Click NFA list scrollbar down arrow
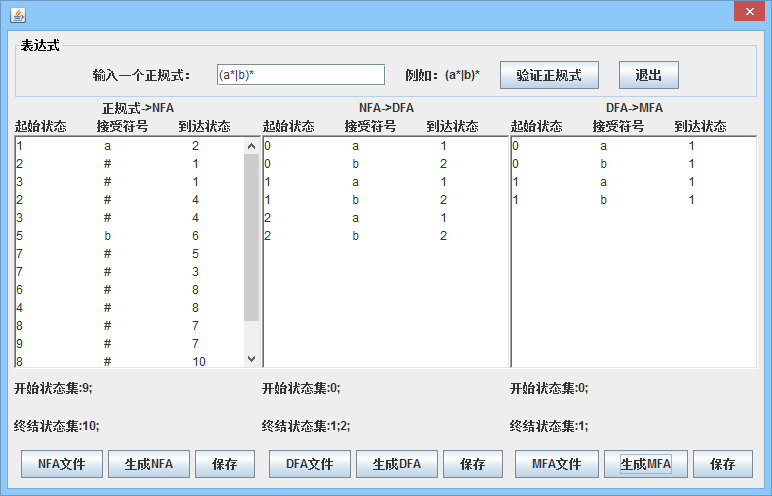Viewport: 772px width, 496px height. (252, 359)
